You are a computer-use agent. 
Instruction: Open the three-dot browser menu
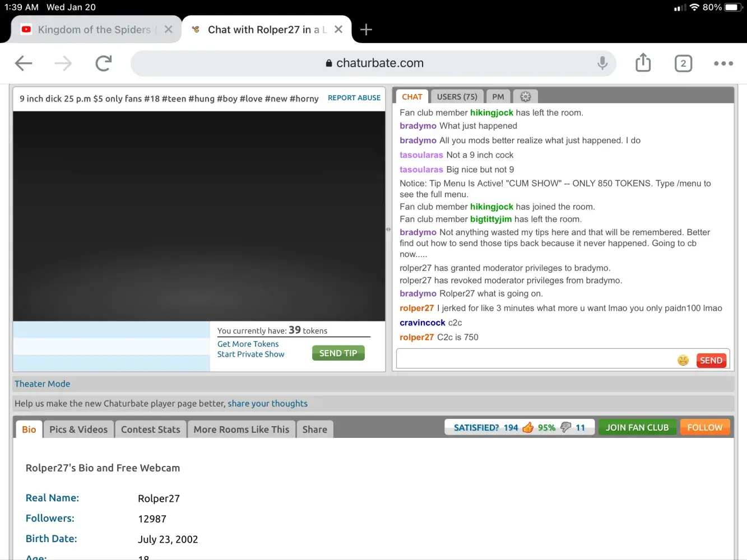point(723,63)
